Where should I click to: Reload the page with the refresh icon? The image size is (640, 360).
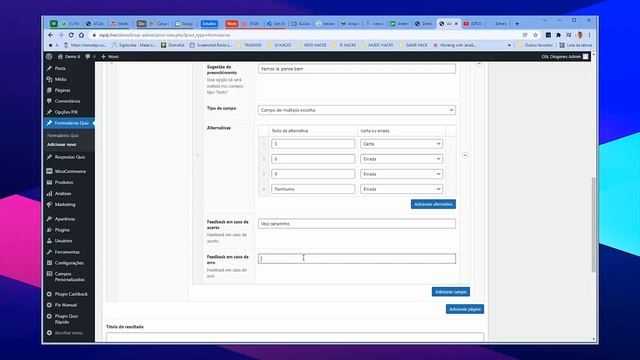71,35
